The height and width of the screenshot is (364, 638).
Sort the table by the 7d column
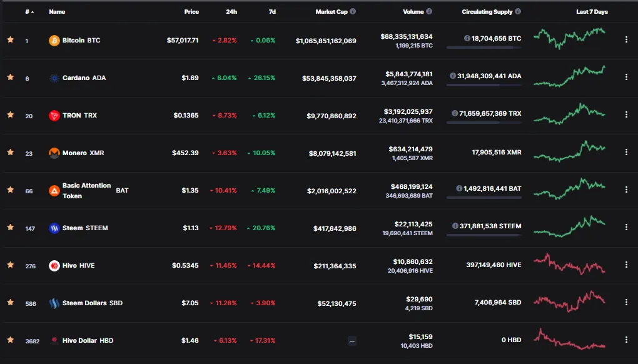point(272,12)
